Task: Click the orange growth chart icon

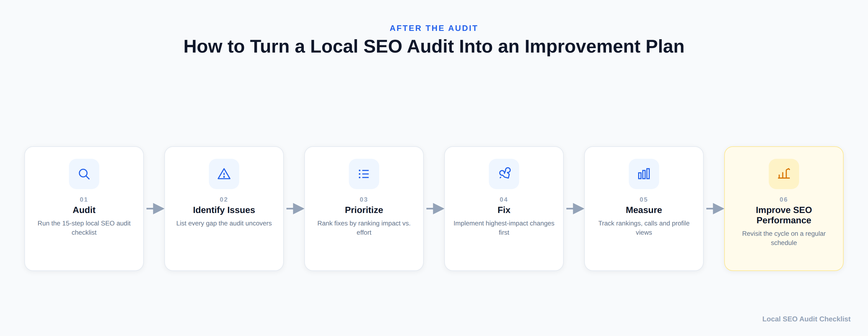Action: [x=784, y=174]
